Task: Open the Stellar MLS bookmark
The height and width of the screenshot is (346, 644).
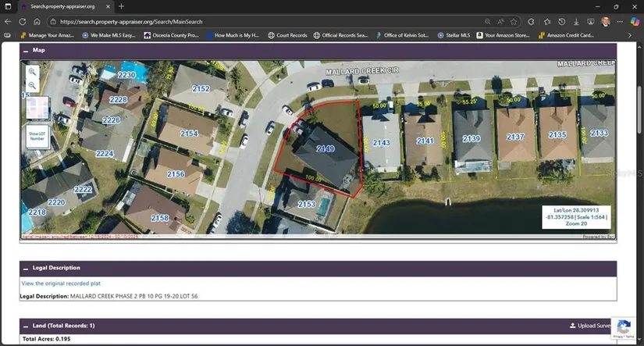Action: pyautogui.click(x=454, y=35)
